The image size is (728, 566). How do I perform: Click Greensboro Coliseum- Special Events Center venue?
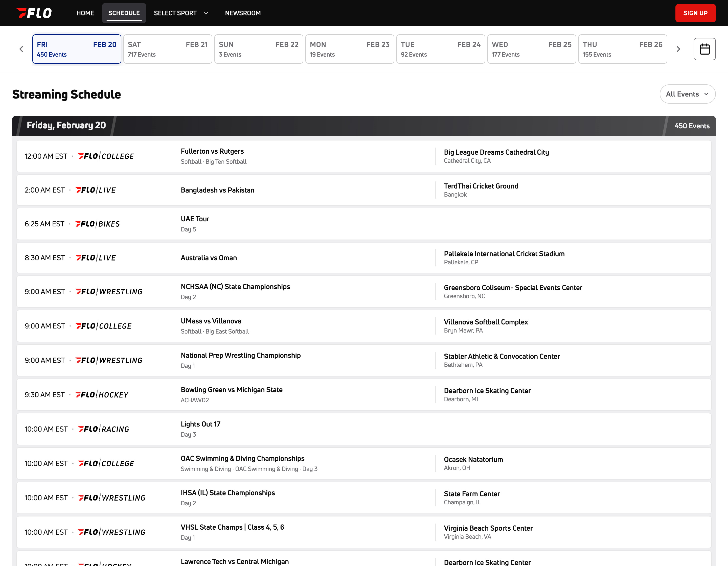click(513, 288)
